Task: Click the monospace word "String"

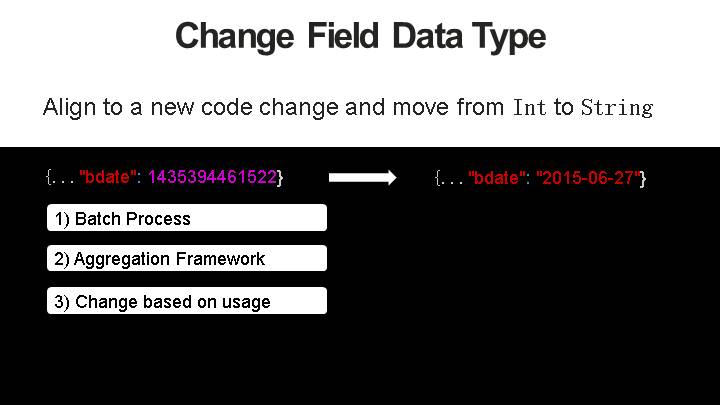Action: 616,108
